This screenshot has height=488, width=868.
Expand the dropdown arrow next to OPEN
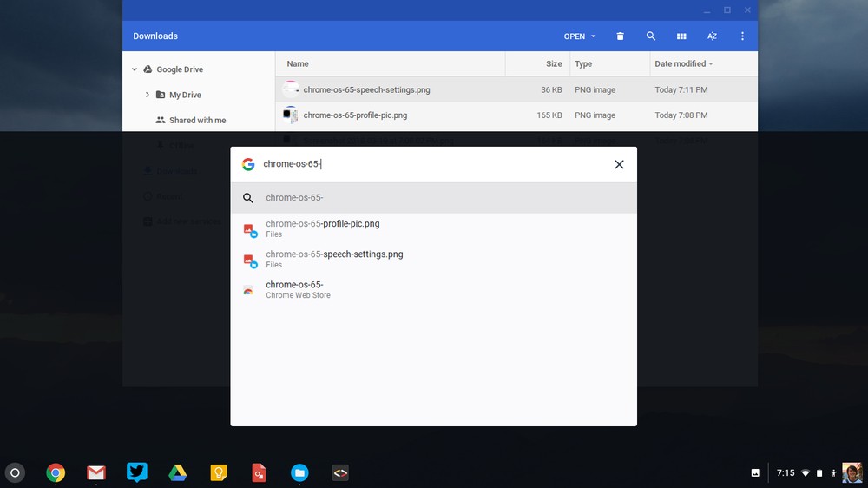click(x=594, y=36)
